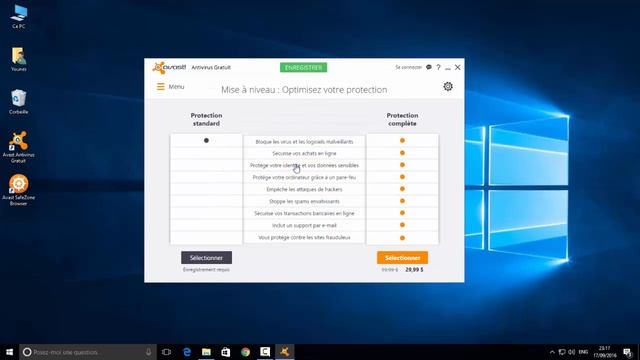Click the green ENREGISTRER button
The image size is (640, 360).
click(x=303, y=67)
